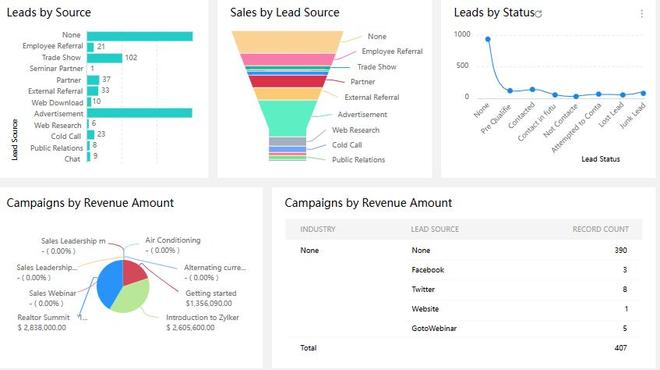Image resolution: width=660 pixels, height=370 pixels.
Task: Sort table by RECORD COUNT column header
Action: (x=600, y=229)
